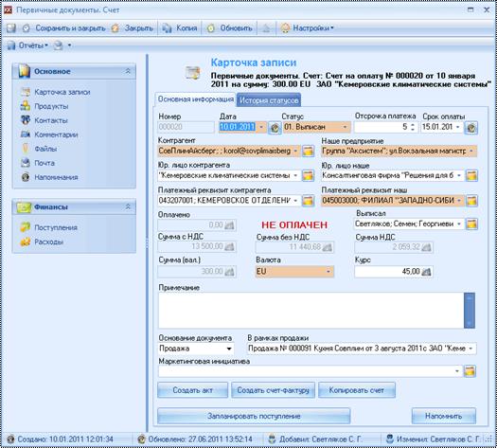The width and height of the screenshot is (497, 448).
Task: Click the calendar icon next to Дата
Action: (x=275, y=128)
